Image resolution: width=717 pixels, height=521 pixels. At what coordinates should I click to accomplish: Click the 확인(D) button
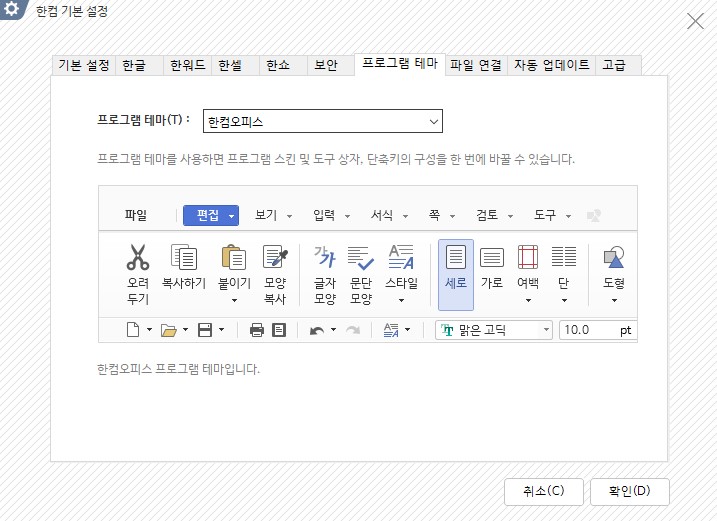(x=630, y=491)
